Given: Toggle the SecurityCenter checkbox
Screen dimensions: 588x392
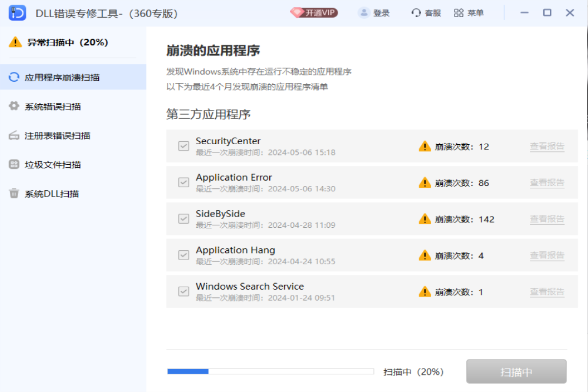Looking at the screenshot, I should (x=183, y=146).
